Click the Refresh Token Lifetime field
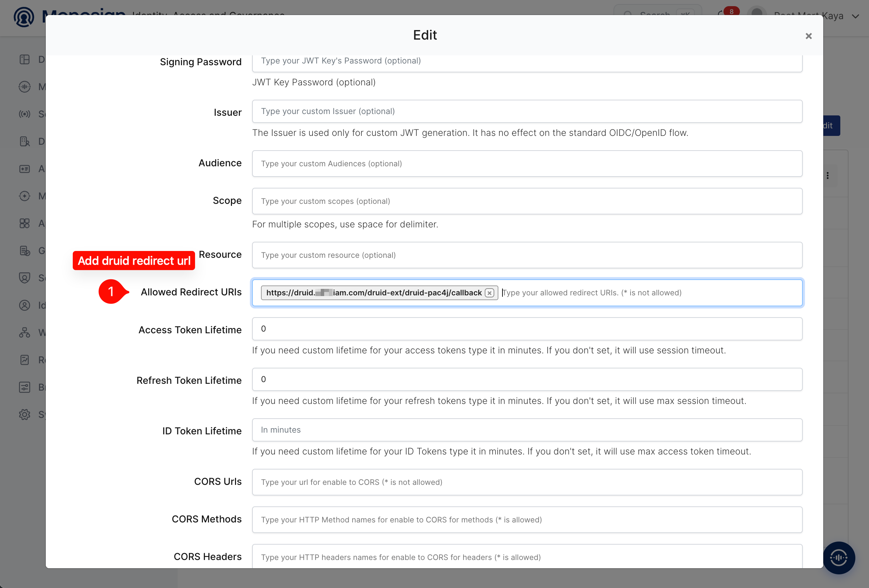The image size is (869, 588). pyautogui.click(x=527, y=379)
